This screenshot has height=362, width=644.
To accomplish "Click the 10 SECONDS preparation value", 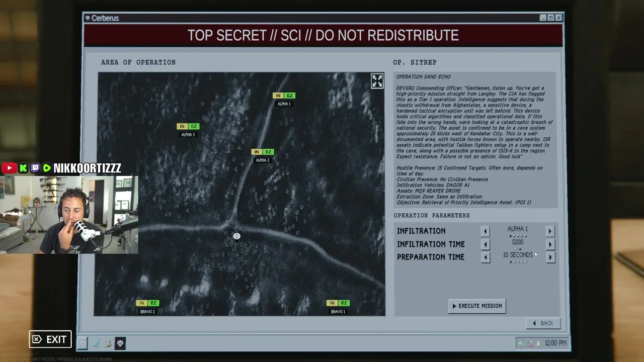I will point(517,255).
